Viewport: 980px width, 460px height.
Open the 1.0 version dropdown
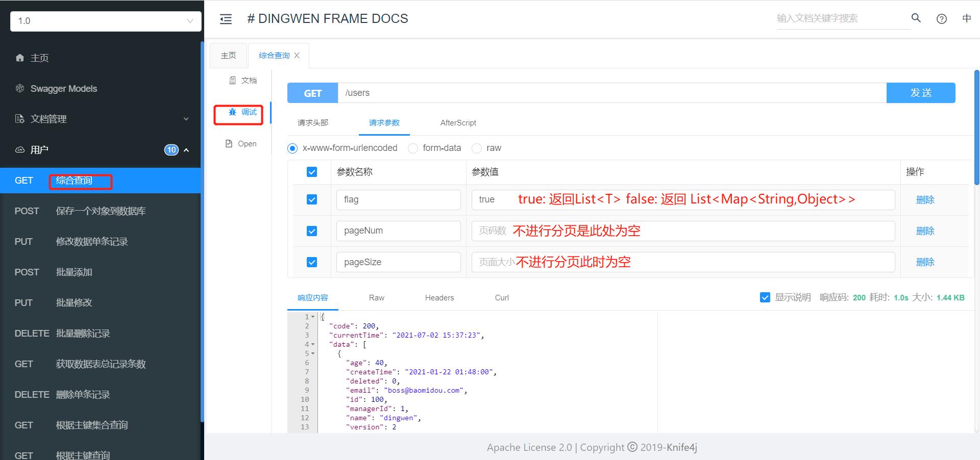[106, 21]
